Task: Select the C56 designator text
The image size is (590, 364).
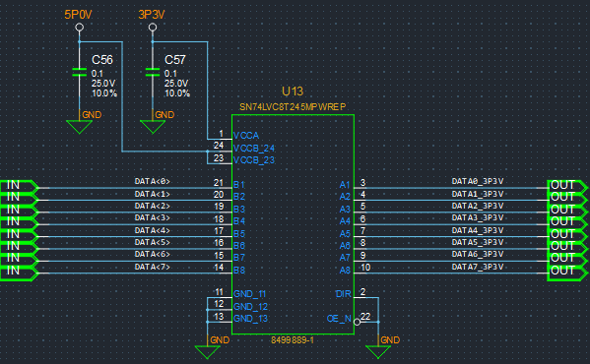Action: coord(102,60)
